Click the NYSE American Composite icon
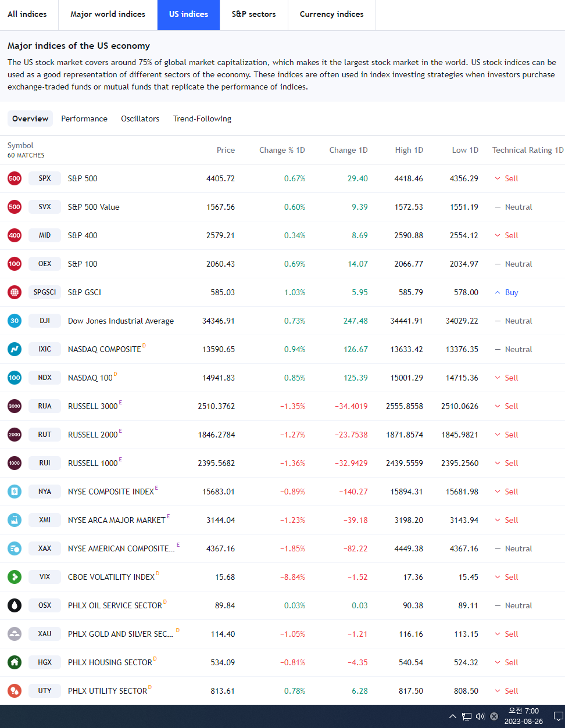Viewport: 565px width, 728px height. 15,548
